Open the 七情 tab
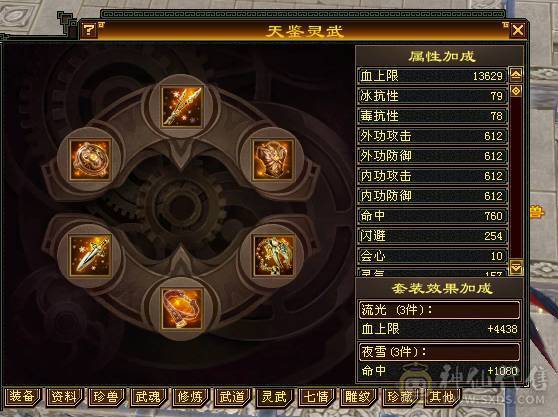558x417 pixels. click(x=316, y=397)
